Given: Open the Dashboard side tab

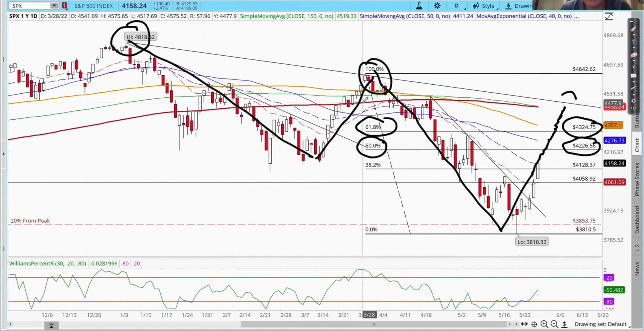Looking at the screenshot, I should coord(637,220).
